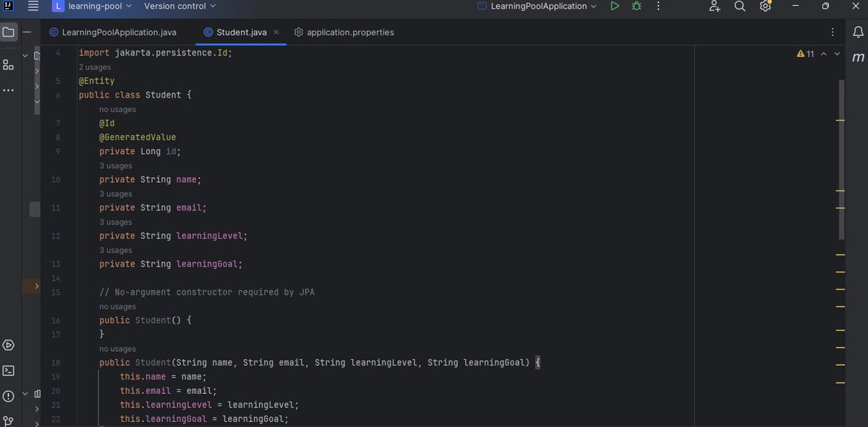Toggle the Project tool window folder icon
This screenshot has height=427, width=868.
(x=8, y=33)
